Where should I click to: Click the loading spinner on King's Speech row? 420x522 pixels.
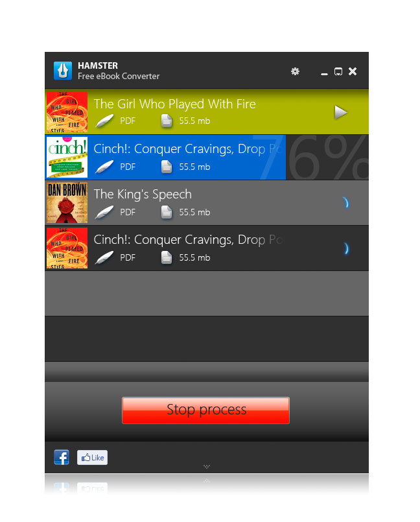tap(345, 203)
